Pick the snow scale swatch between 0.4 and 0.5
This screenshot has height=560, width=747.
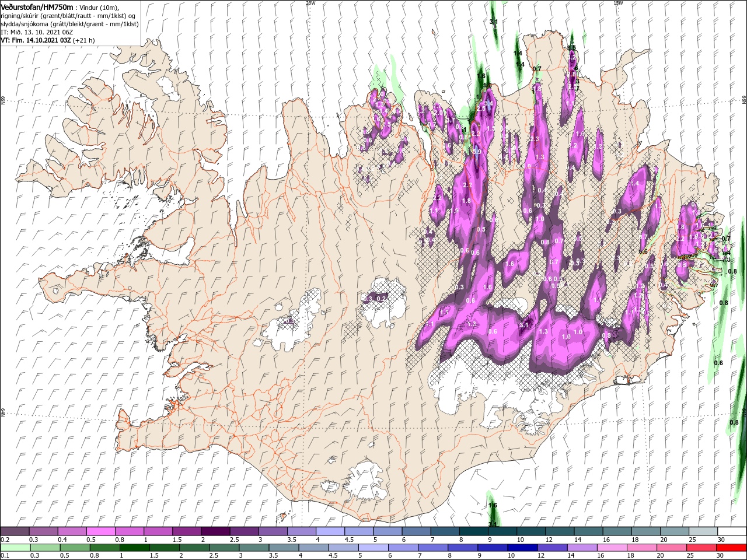click(x=72, y=531)
